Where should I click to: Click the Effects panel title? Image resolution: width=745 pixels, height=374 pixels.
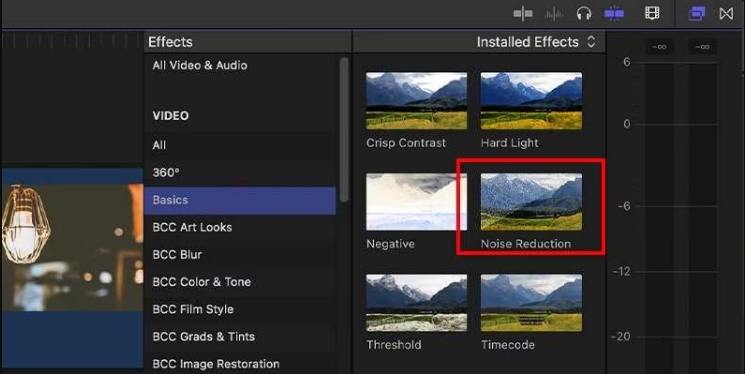(x=170, y=42)
